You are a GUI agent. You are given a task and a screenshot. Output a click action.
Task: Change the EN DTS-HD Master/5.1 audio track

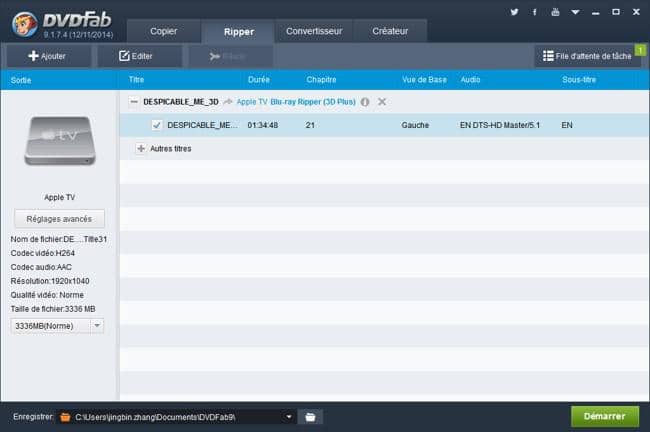pyautogui.click(x=500, y=125)
